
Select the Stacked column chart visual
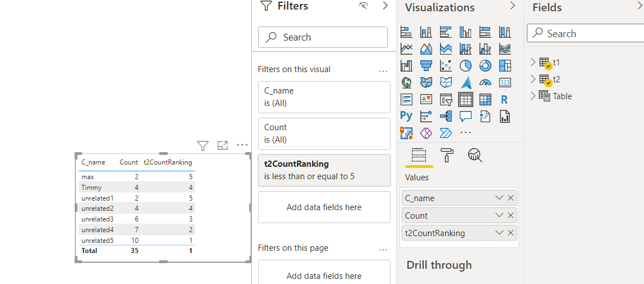tap(426, 32)
